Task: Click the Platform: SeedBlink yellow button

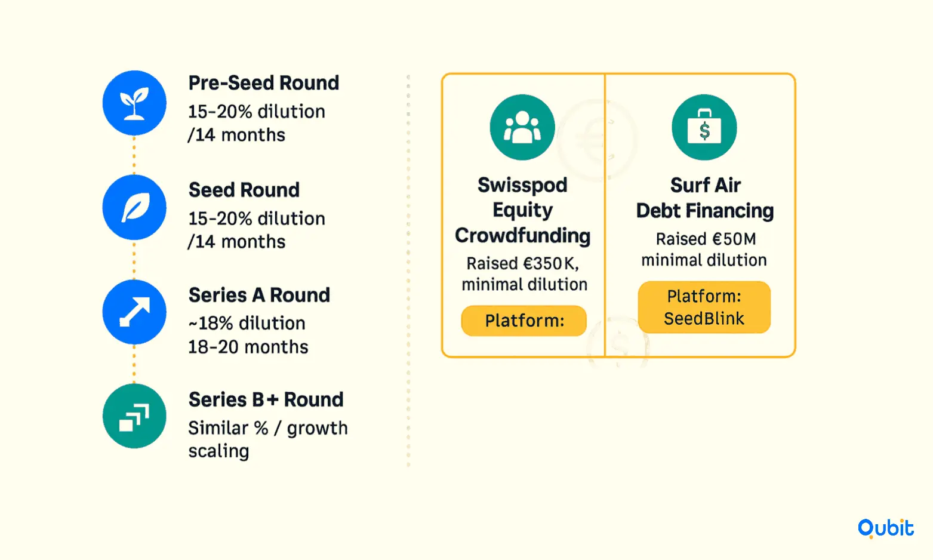Action: (x=704, y=307)
